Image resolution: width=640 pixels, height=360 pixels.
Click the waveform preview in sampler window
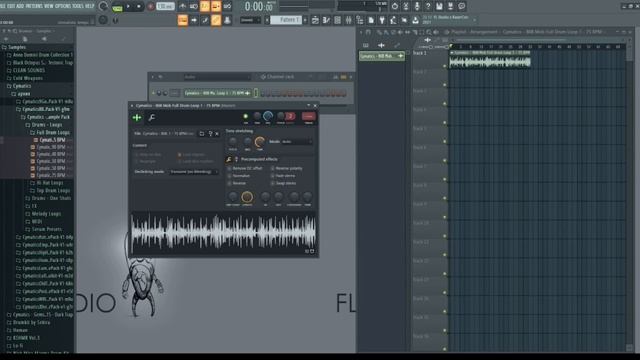tap(223, 231)
